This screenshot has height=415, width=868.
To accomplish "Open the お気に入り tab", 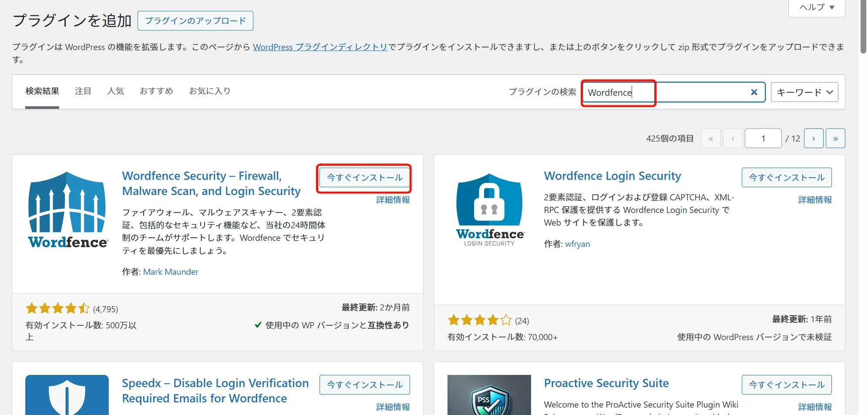I will [x=210, y=91].
